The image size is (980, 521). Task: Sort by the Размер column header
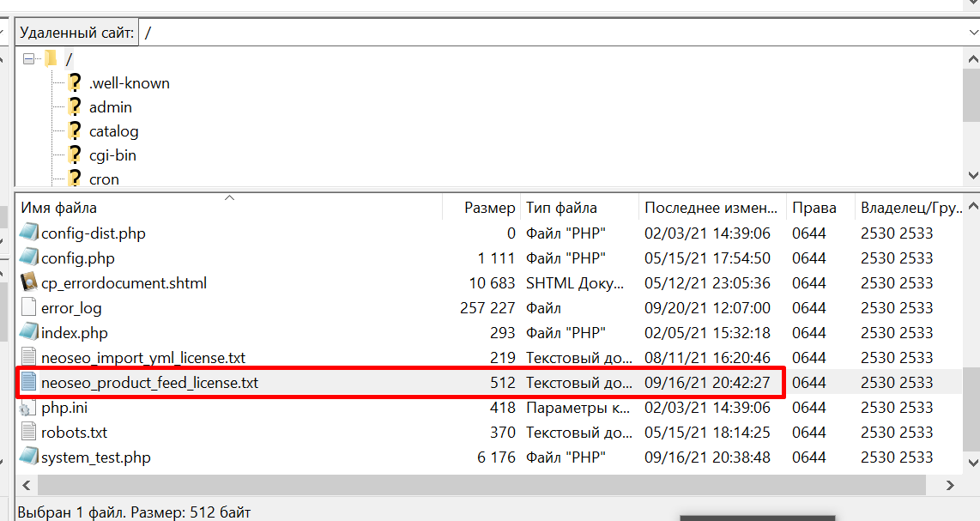point(482,208)
